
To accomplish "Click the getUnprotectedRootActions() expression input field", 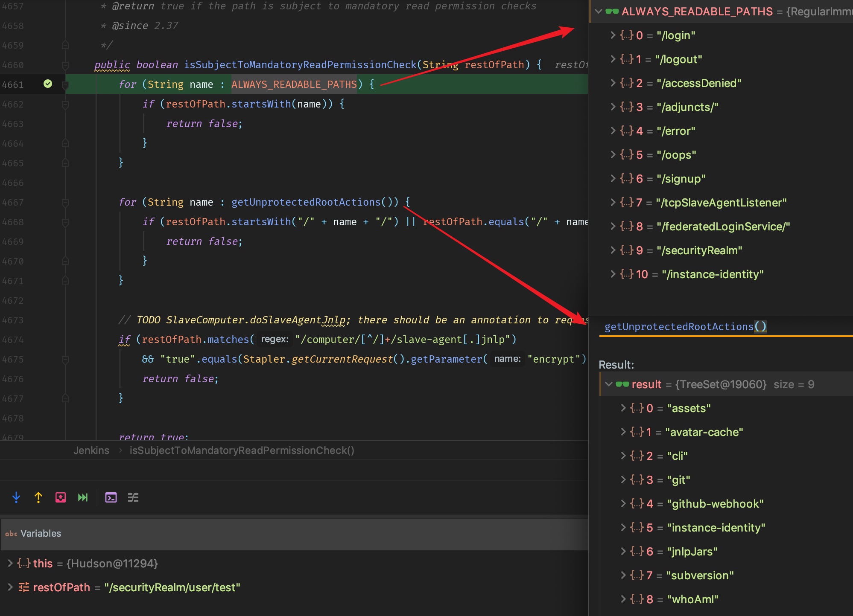I will [726, 327].
